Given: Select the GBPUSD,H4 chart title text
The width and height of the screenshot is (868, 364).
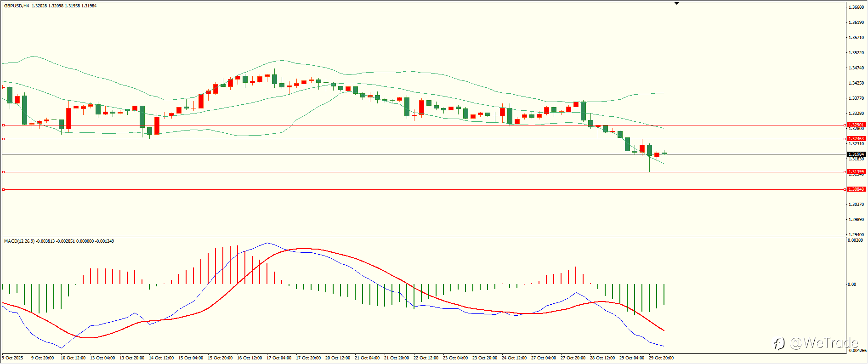Looking at the screenshot, I should click(x=17, y=6).
